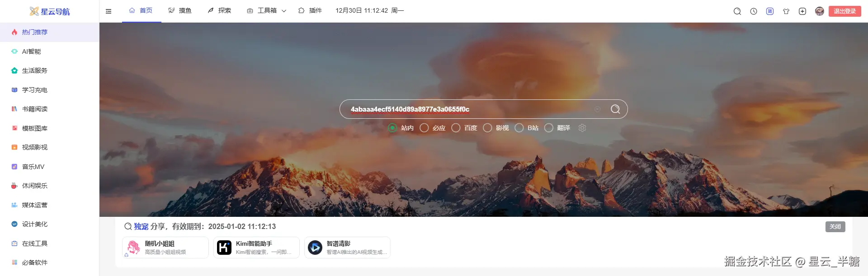Open the 智谱清影 title link
The width and height of the screenshot is (868, 276).
[339, 243]
